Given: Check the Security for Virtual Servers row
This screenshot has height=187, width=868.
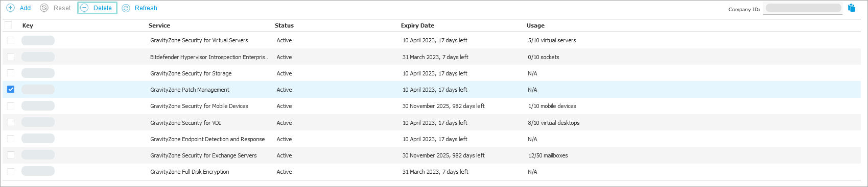Looking at the screenshot, I should (11, 40).
